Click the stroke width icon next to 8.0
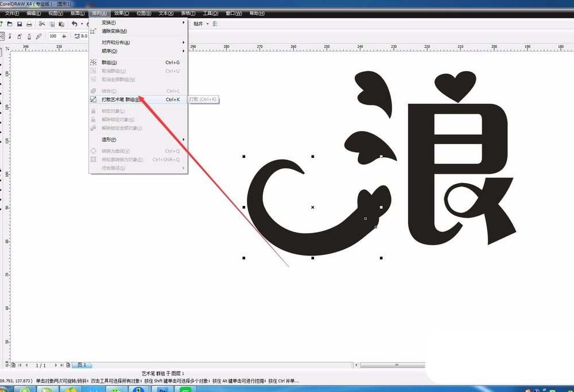This screenshot has width=574, height=392. 77,36
